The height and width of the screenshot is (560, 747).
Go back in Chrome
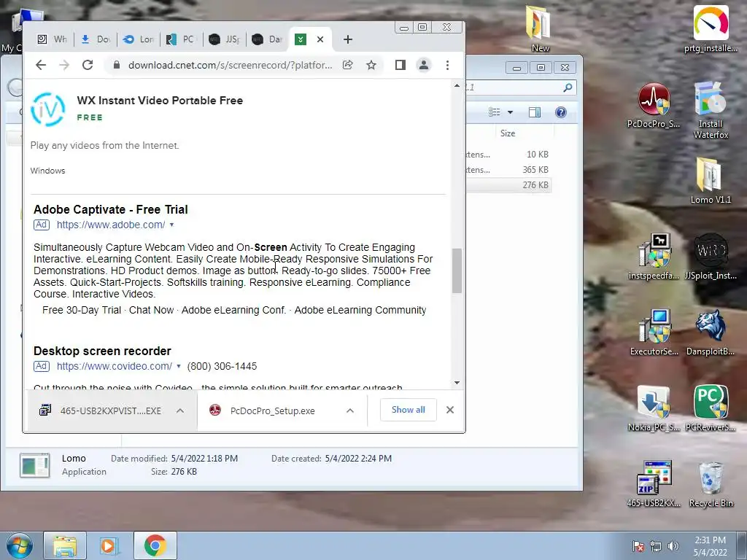[41, 65]
